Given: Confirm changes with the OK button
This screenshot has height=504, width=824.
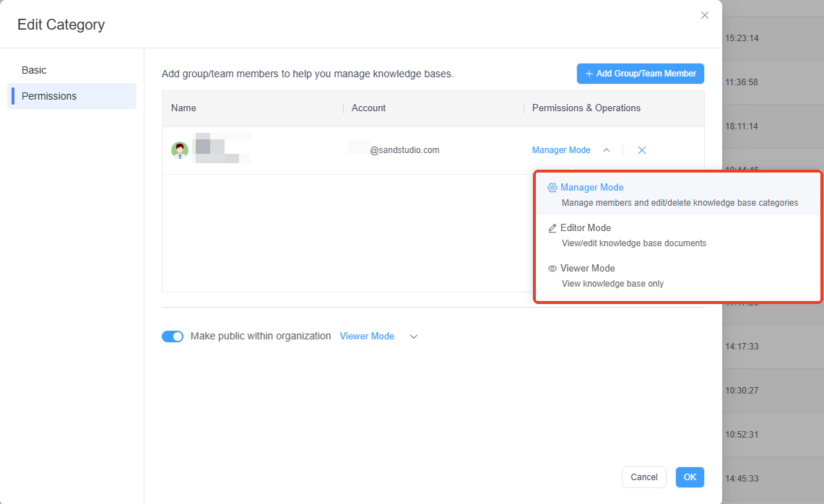Looking at the screenshot, I should [690, 477].
